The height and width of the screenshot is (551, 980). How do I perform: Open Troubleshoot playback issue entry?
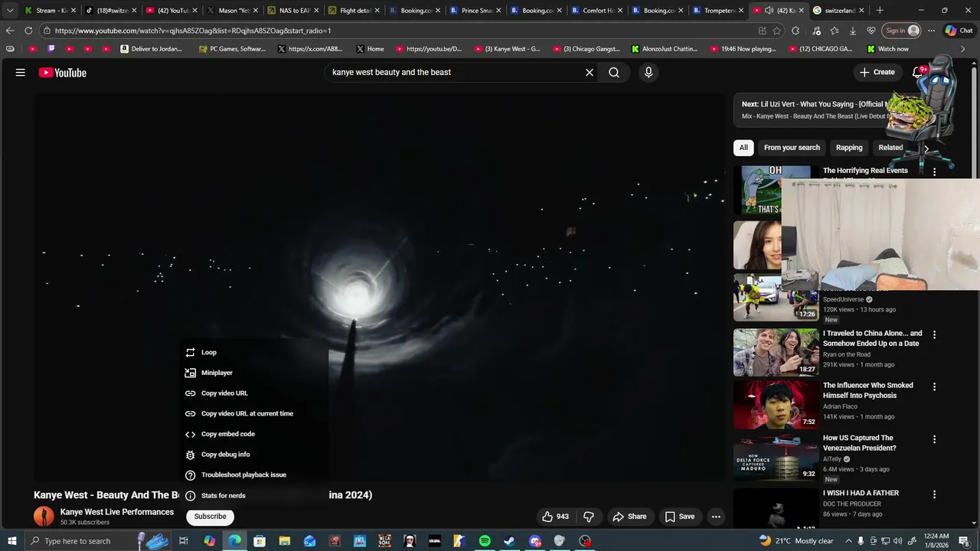tap(254, 475)
